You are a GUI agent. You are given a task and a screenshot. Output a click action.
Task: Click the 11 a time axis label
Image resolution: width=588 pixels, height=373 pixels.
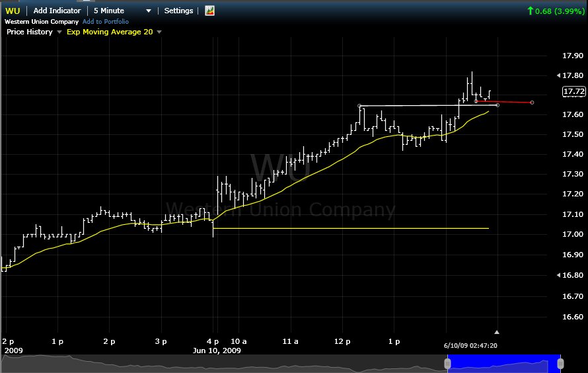click(x=290, y=341)
